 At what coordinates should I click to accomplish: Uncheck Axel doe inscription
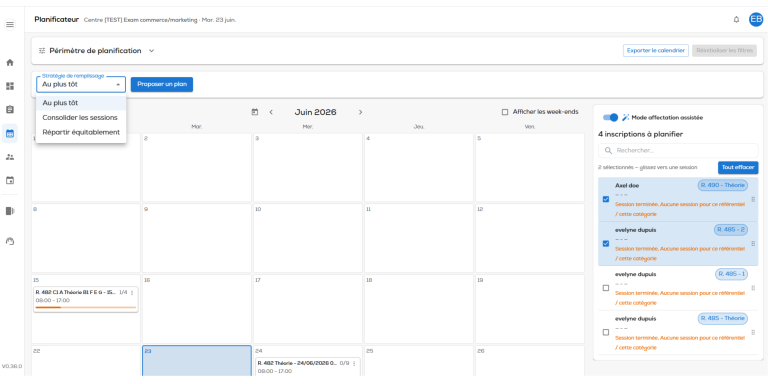(x=606, y=199)
